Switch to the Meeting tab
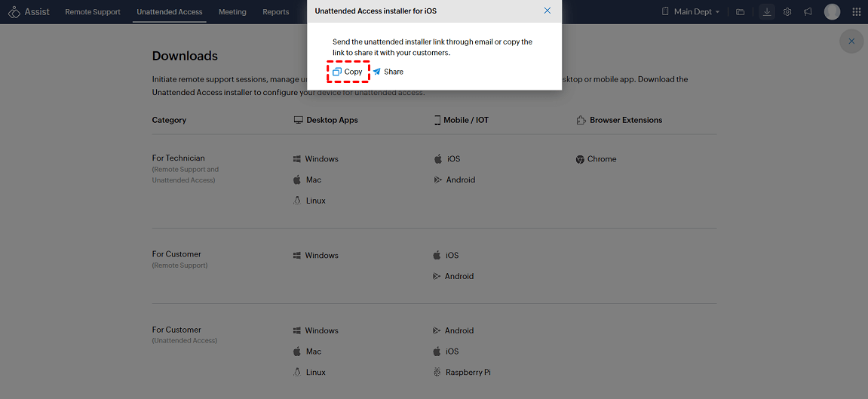The width and height of the screenshot is (868, 399). tap(232, 11)
